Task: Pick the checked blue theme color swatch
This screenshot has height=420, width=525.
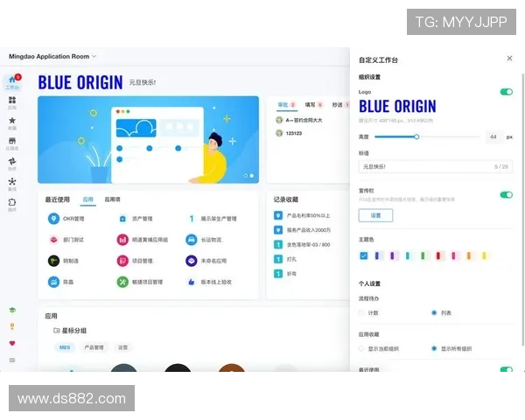Action: pos(364,255)
